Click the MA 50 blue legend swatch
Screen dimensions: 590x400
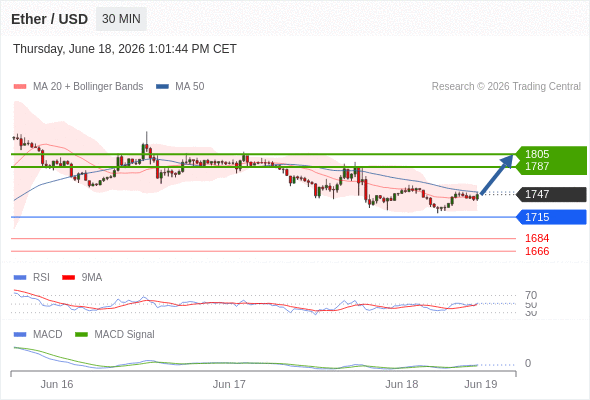coord(162,87)
